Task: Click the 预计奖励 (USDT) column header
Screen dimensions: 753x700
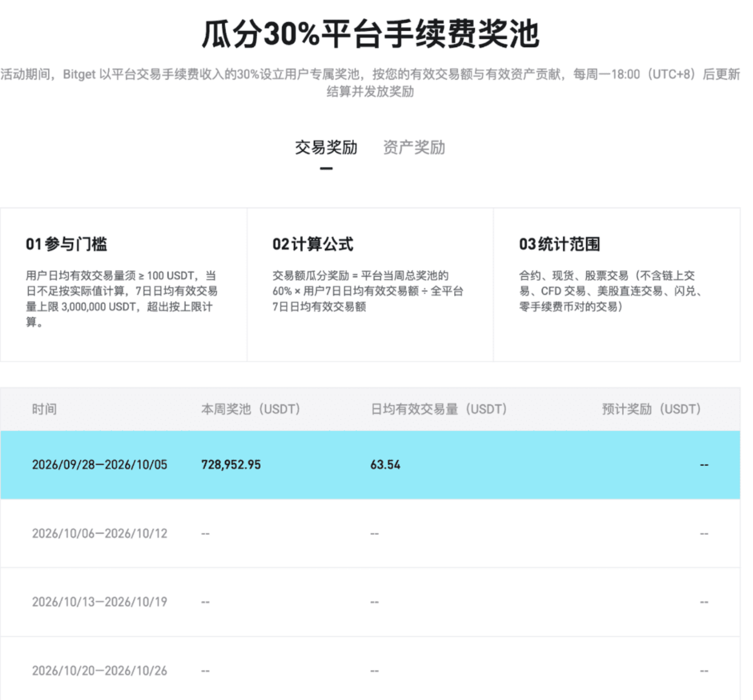Action: tap(652, 409)
